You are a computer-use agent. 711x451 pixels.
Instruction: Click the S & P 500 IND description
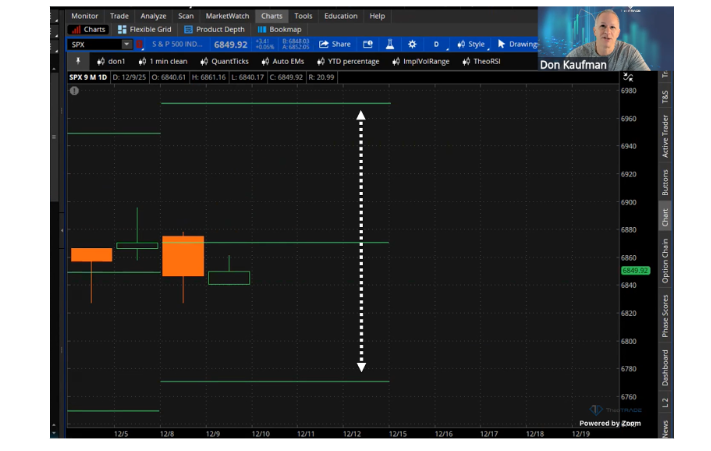click(x=177, y=44)
